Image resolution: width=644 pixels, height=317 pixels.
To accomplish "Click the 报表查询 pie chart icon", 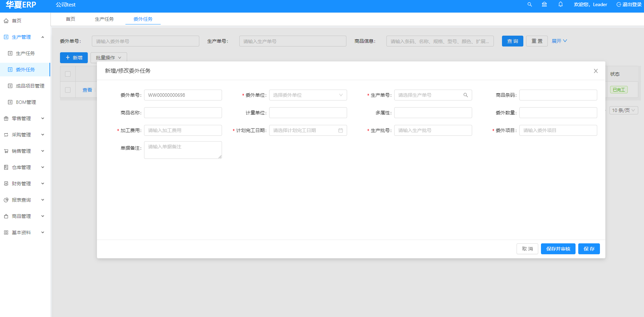I will click(x=6, y=200).
